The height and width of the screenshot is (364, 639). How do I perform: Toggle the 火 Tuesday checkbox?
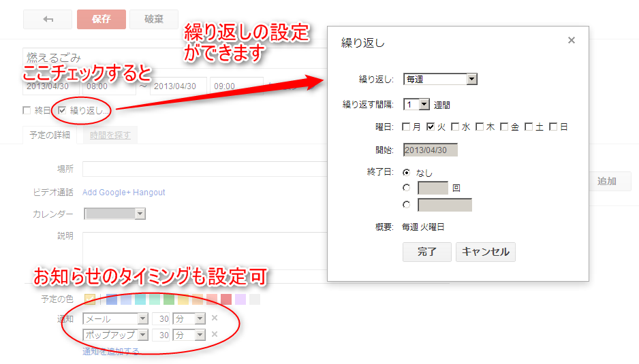click(x=431, y=127)
